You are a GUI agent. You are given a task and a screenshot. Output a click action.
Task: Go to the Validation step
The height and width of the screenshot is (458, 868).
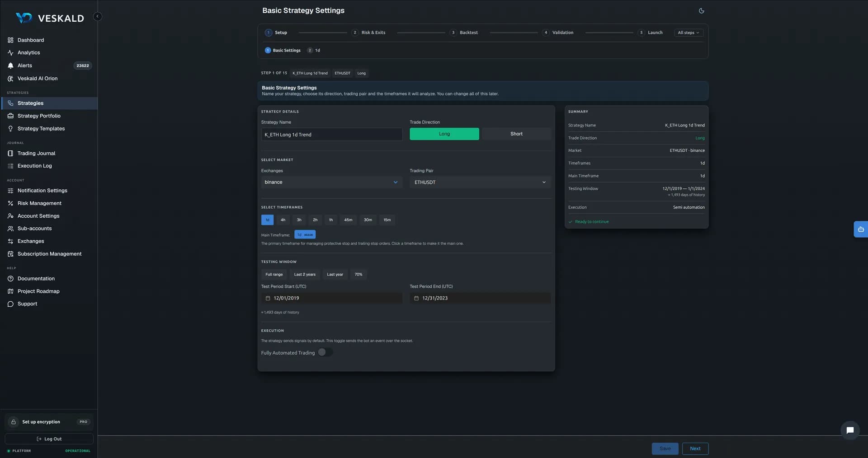tap(558, 33)
